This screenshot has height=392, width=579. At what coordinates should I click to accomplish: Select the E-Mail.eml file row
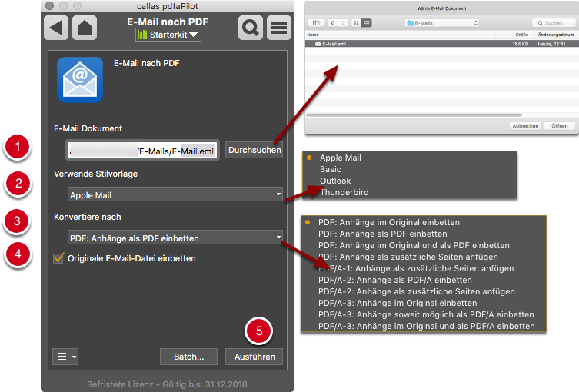pyautogui.click(x=441, y=44)
